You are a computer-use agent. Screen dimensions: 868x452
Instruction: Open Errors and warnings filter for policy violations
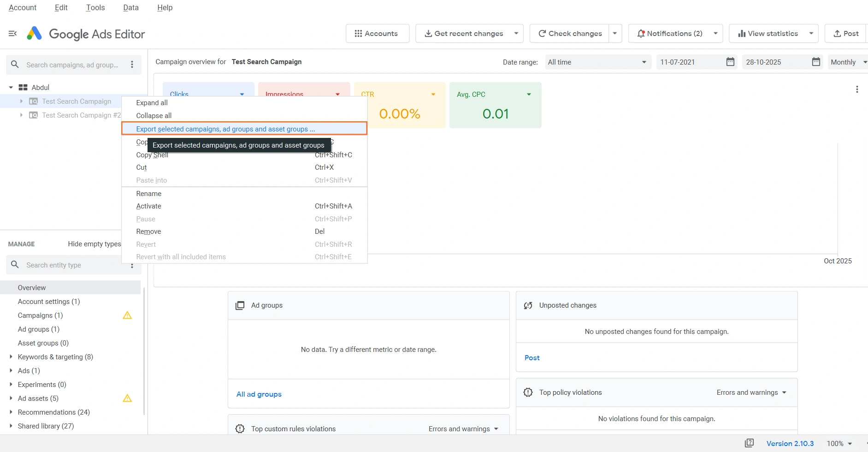[x=752, y=393]
